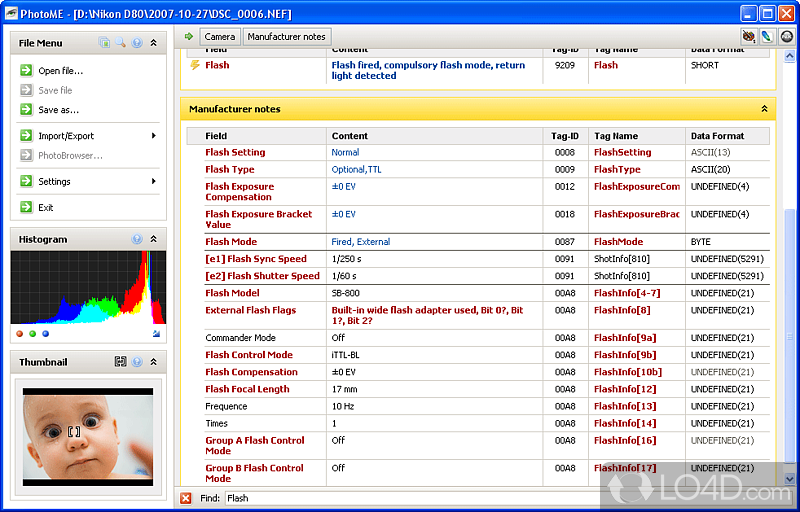Collapse the Histogram panel

coord(153,239)
